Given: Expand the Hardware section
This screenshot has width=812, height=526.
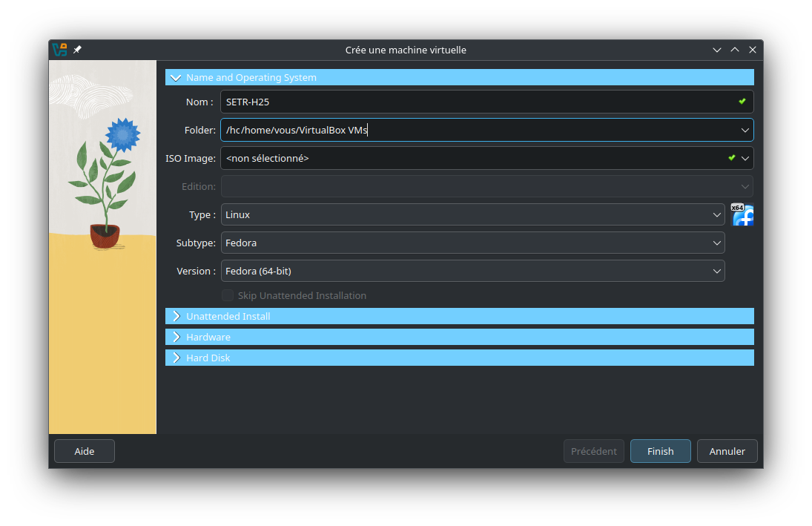Looking at the screenshot, I should click(x=176, y=337).
